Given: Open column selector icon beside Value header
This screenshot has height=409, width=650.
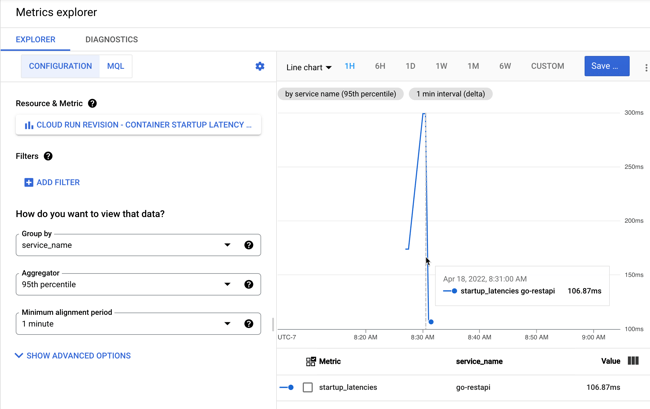Looking at the screenshot, I should (633, 361).
